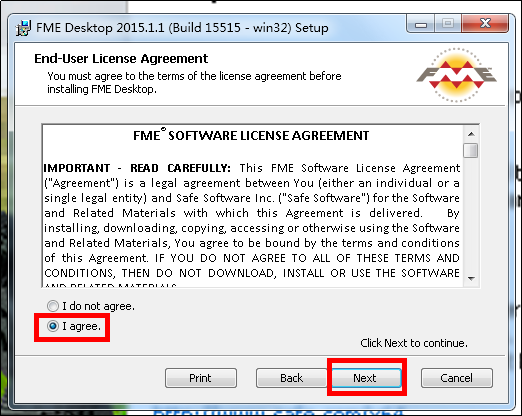Viewport: 522px width, 416px height.
Task: Click the license text scrollbar thumb
Action: click(x=471, y=150)
